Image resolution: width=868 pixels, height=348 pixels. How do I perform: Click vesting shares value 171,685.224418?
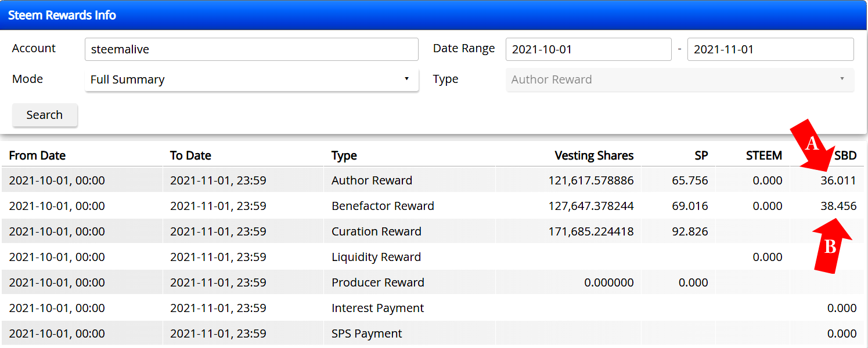[x=591, y=231]
